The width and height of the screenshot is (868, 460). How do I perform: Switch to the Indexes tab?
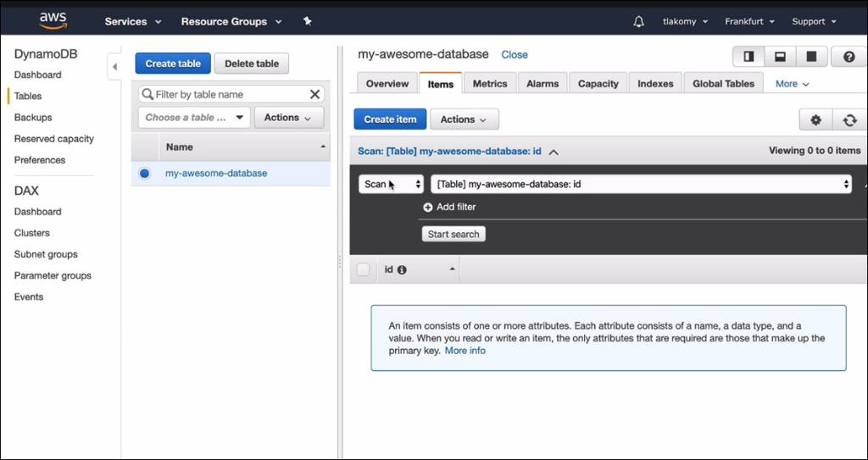655,84
